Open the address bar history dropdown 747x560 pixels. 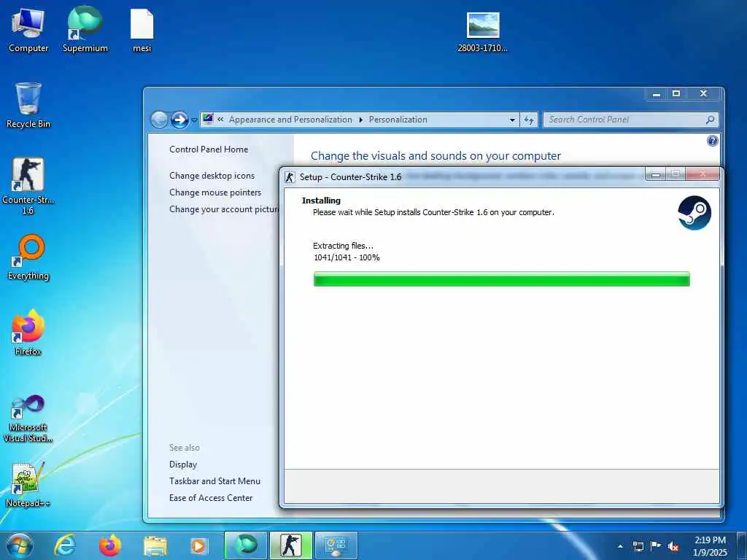pos(512,120)
